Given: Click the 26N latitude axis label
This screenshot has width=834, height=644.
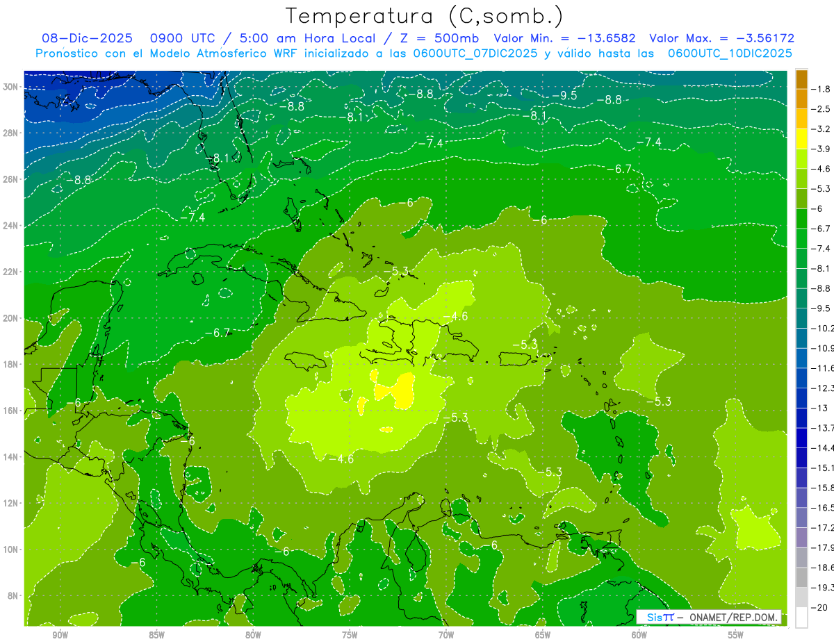Looking at the screenshot, I should [12, 179].
